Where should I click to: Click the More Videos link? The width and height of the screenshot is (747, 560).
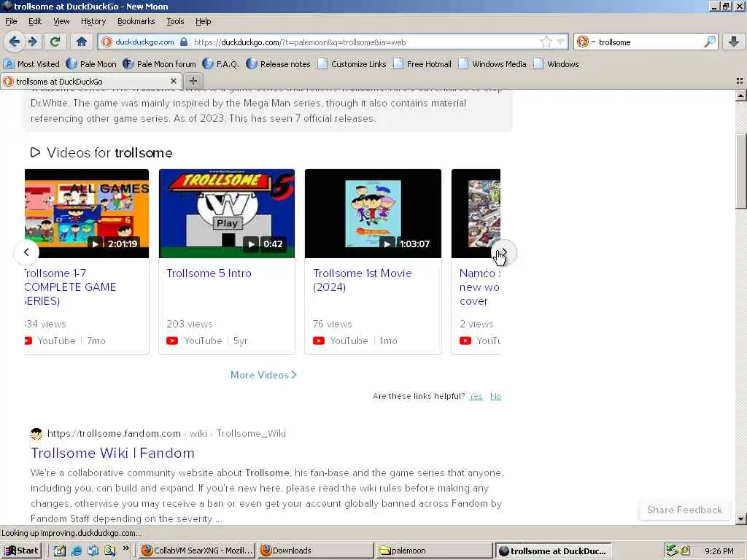[x=263, y=375]
